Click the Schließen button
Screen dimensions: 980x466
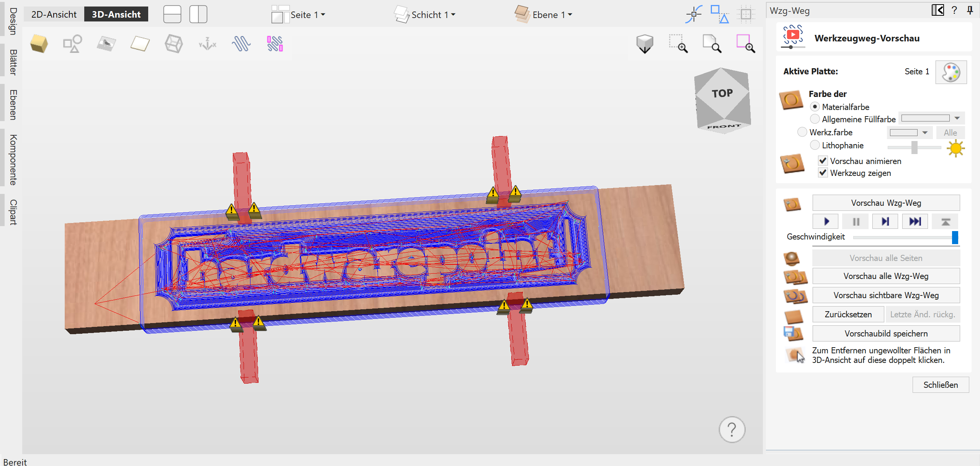[941, 385]
